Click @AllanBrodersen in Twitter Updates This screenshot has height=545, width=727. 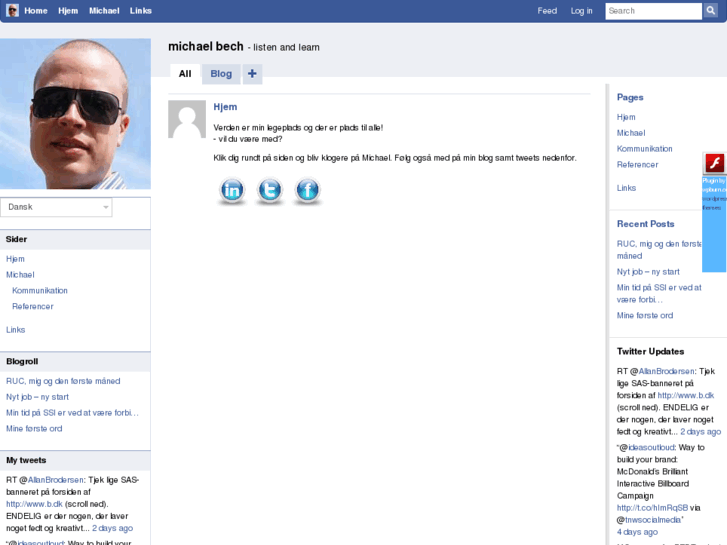pos(667,371)
